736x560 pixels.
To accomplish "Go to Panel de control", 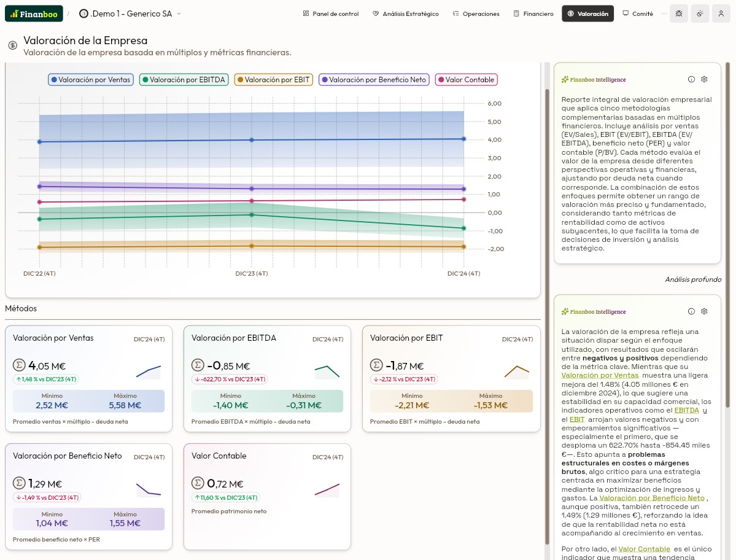I will 330,14.
